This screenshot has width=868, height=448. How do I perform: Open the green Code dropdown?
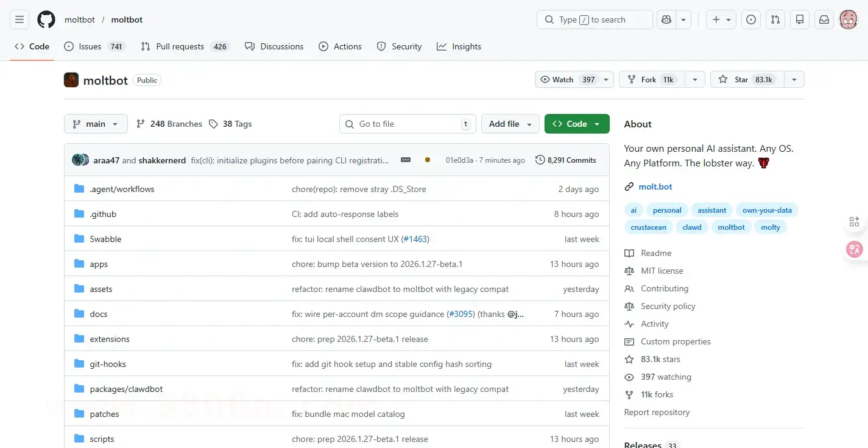tap(576, 124)
